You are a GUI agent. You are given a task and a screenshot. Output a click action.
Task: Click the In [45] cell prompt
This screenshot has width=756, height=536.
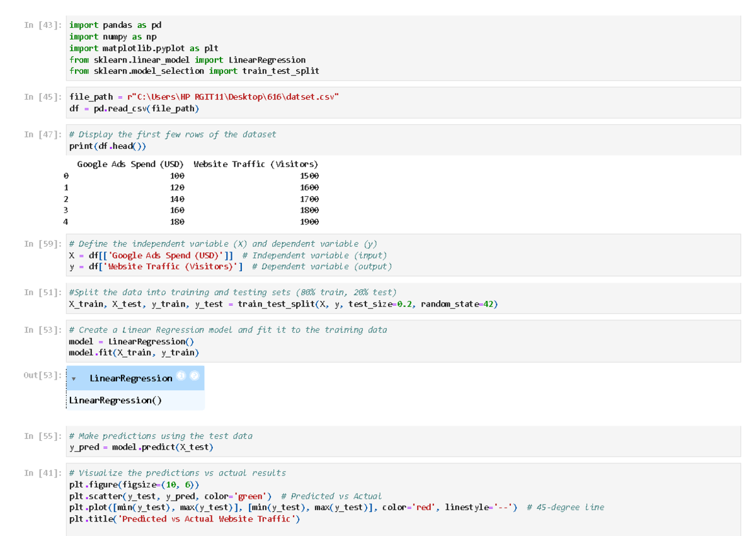click(x=43, y=97)
